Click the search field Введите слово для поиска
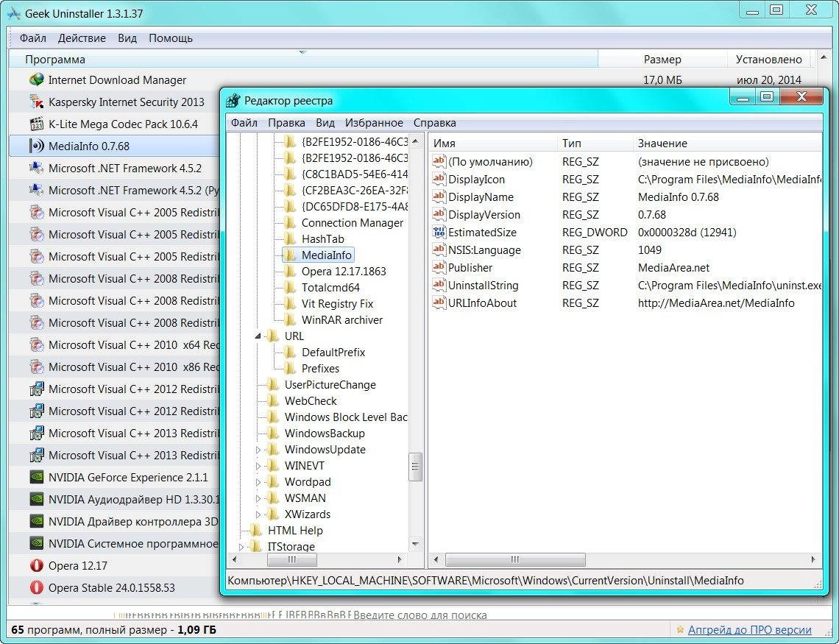 point(420,615)
